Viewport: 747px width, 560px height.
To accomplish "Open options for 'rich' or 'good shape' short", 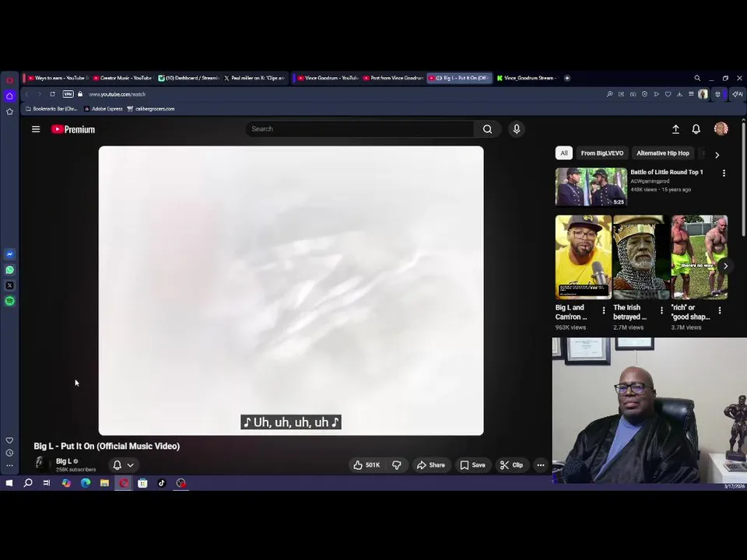I will (719, 310).
